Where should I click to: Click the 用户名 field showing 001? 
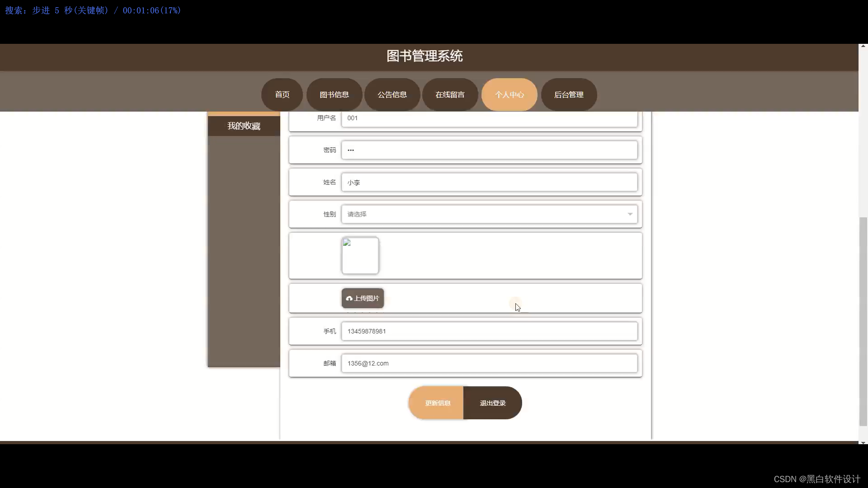point(489,118)
